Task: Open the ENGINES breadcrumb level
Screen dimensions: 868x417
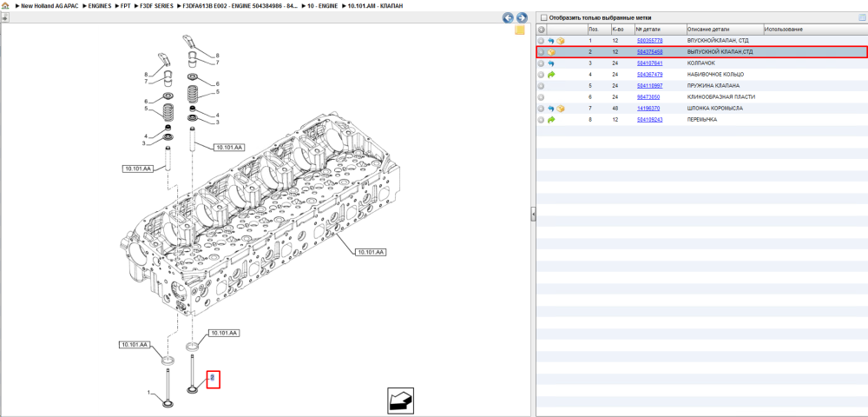Action: point(100,5)
